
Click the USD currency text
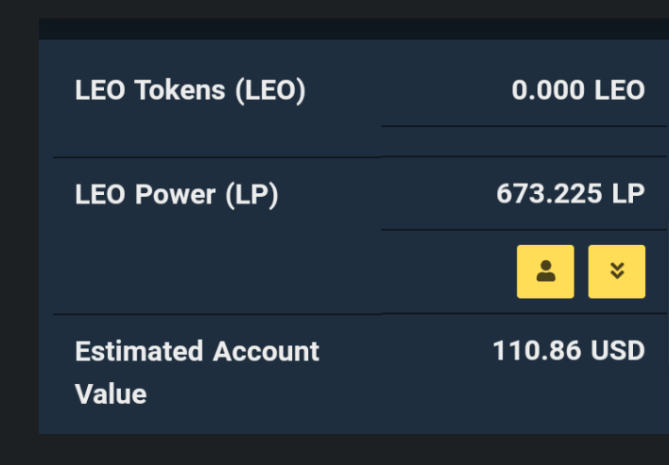[617, 351]
